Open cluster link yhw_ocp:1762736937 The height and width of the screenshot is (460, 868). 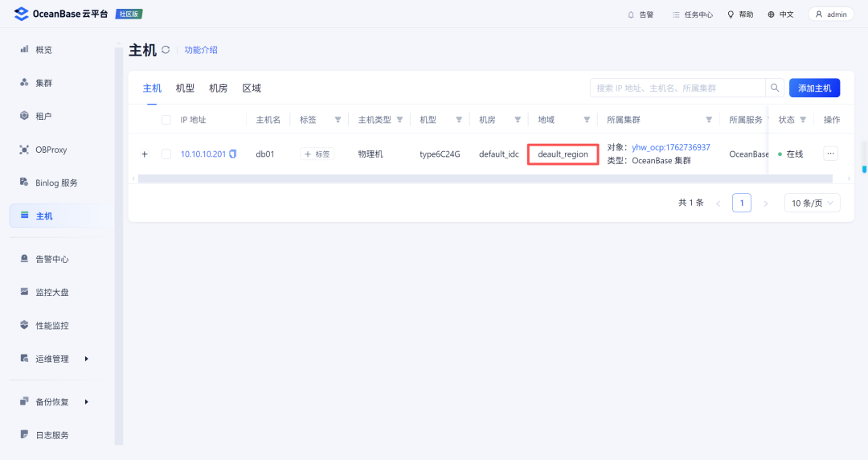[x=671, y=147]
